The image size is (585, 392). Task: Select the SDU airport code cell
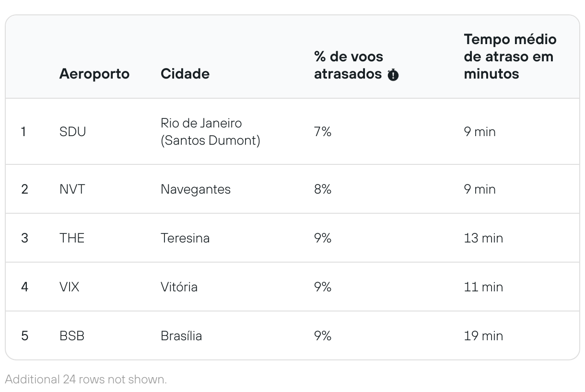point(73,132)
